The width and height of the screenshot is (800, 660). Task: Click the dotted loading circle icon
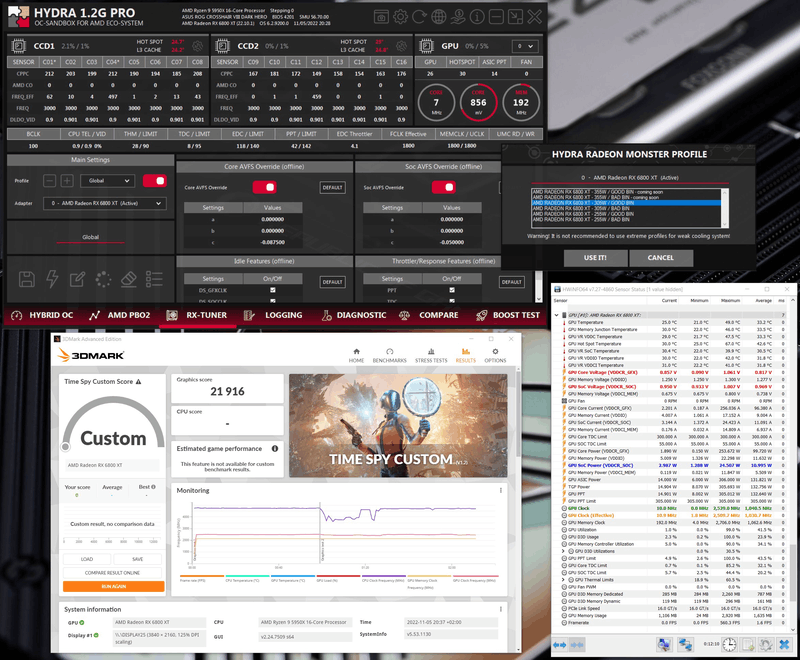point(103,279)
